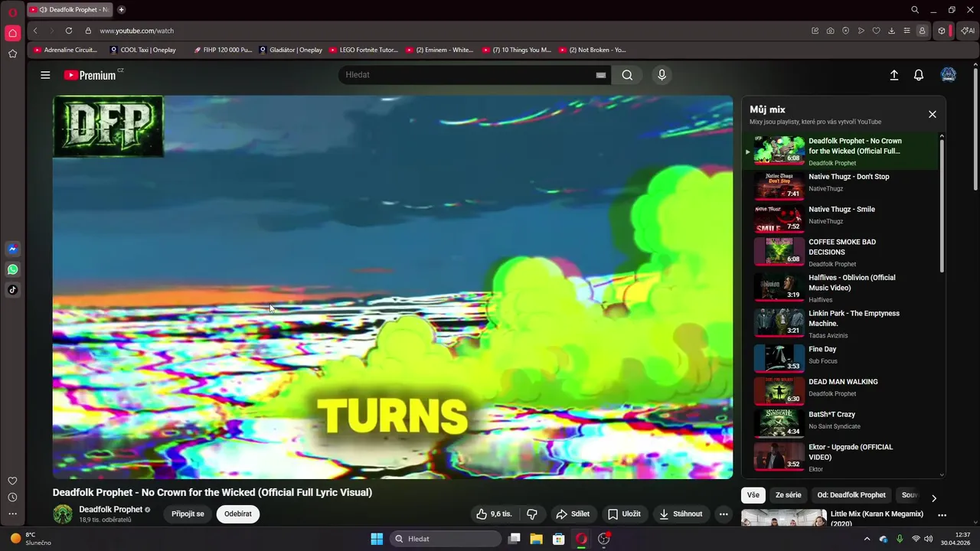The width and height of the screenshot is (980, 551).
Task: Like the video (9,6 tis.)
Action: [x=494, y=514]
